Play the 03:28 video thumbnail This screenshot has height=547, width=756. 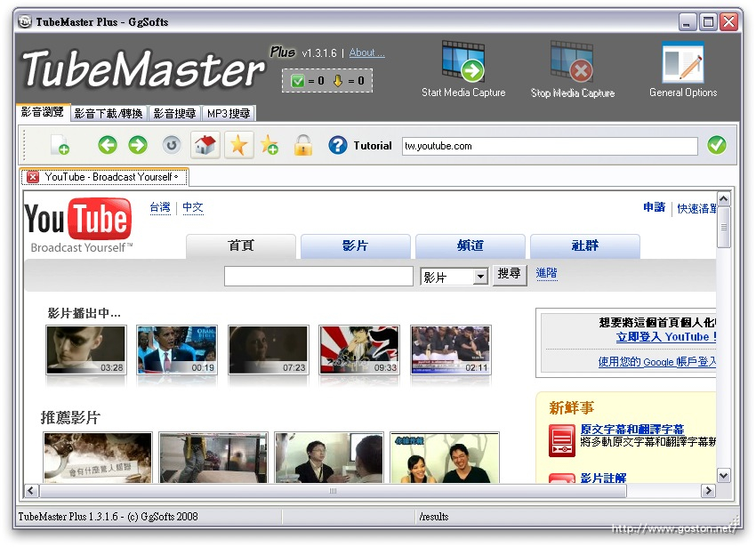click(85, 350)
